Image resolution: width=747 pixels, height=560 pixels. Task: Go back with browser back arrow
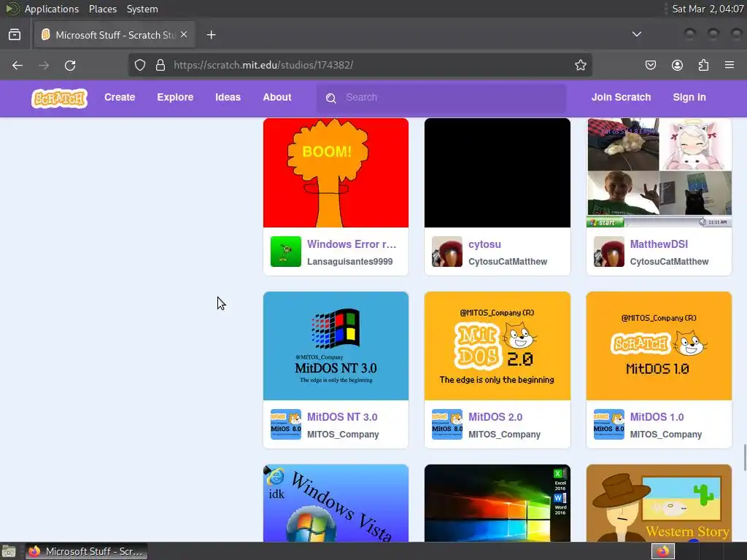point(18,65)
